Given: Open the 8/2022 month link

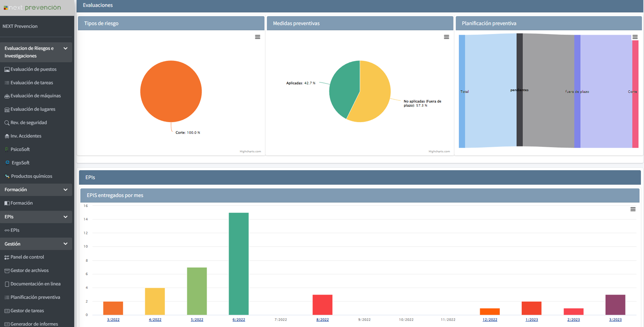Looking at the screenshot, I should tap(323, 320).
